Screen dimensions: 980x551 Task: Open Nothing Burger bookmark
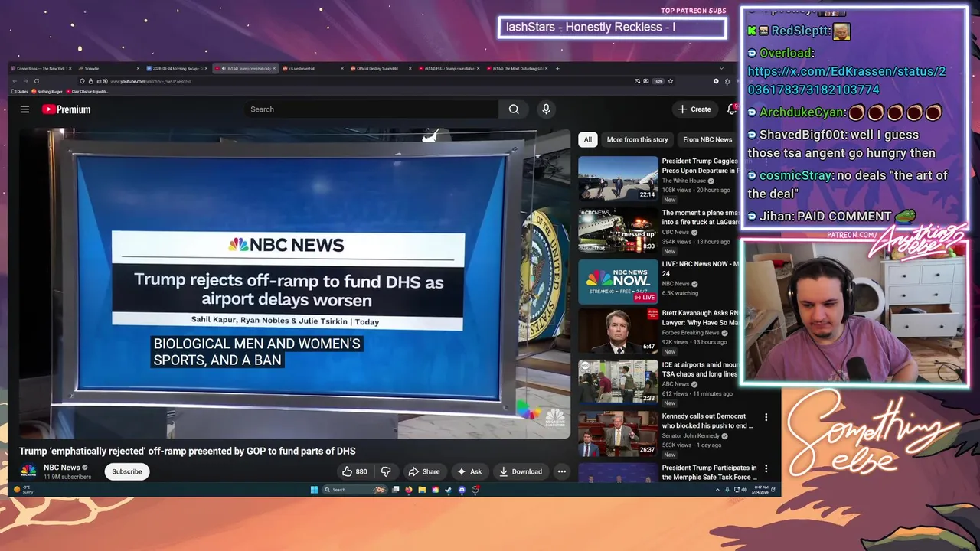[x=49, y=91]
